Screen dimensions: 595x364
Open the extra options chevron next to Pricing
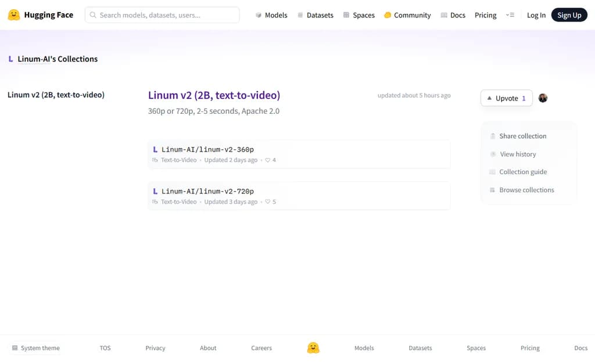point(510,15)
